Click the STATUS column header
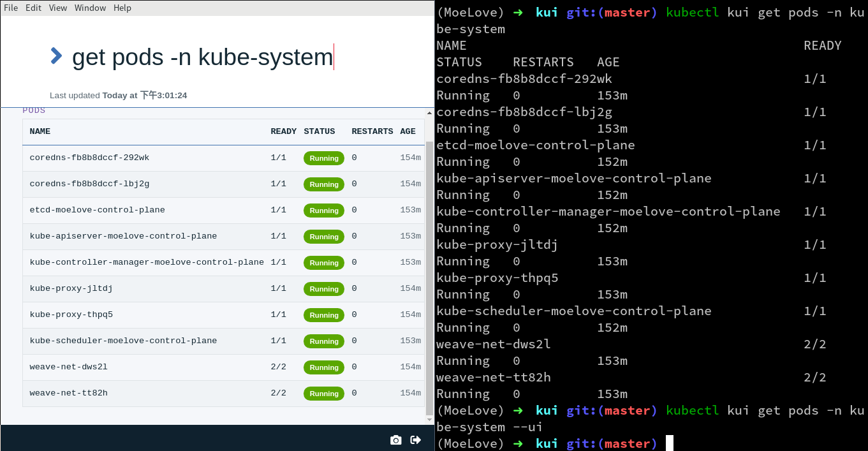Screen dimensions: 868x451 (319, 131)
